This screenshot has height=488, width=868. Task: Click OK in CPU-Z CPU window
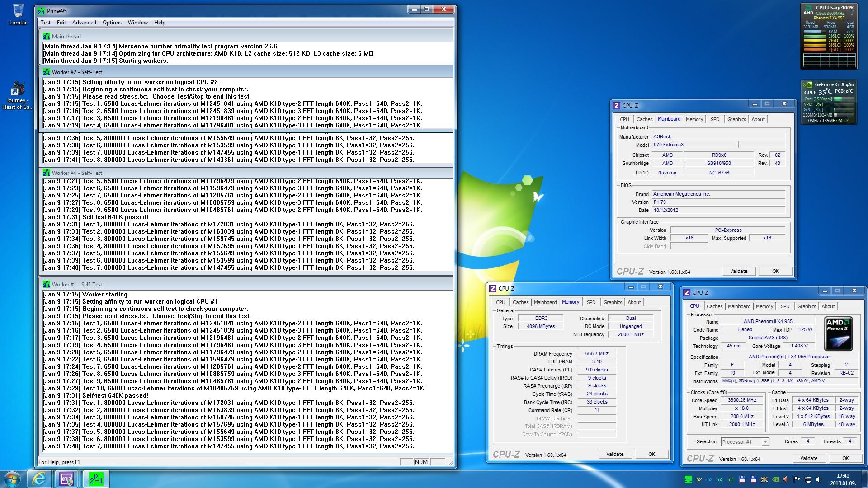click(x=845, y=458)
